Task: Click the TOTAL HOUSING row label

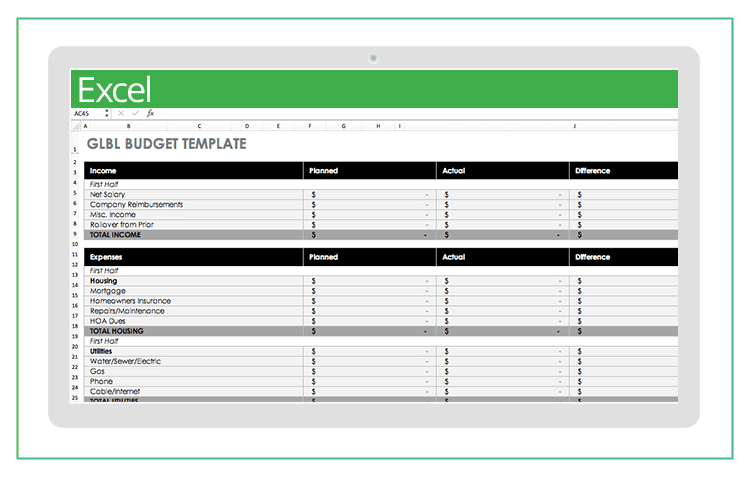Action: coord(117,331)
